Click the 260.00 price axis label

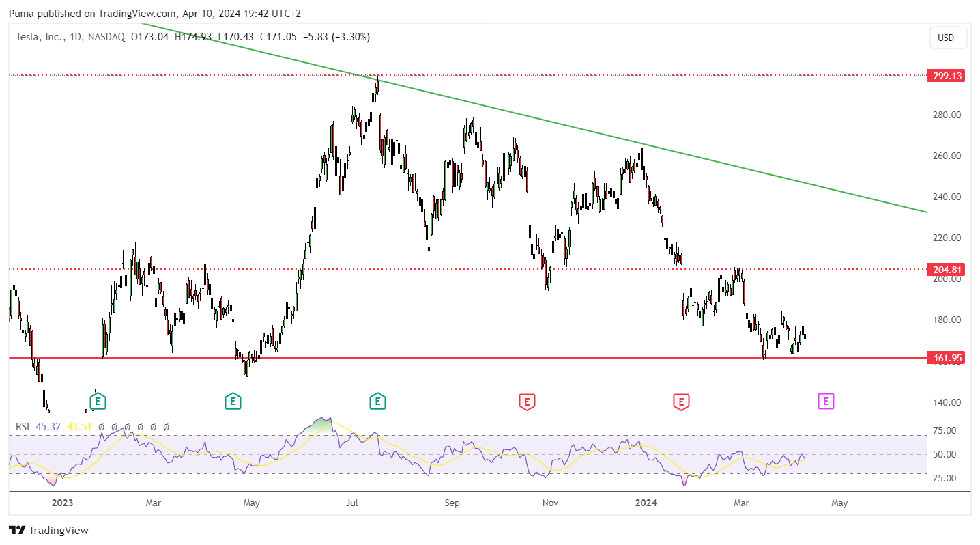947,156
